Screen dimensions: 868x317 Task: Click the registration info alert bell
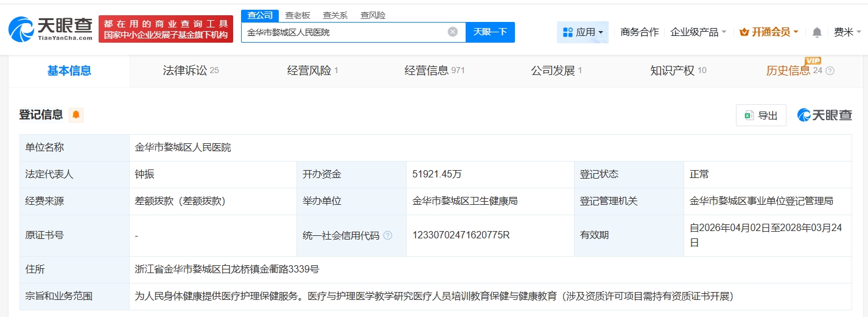point(76,115)
